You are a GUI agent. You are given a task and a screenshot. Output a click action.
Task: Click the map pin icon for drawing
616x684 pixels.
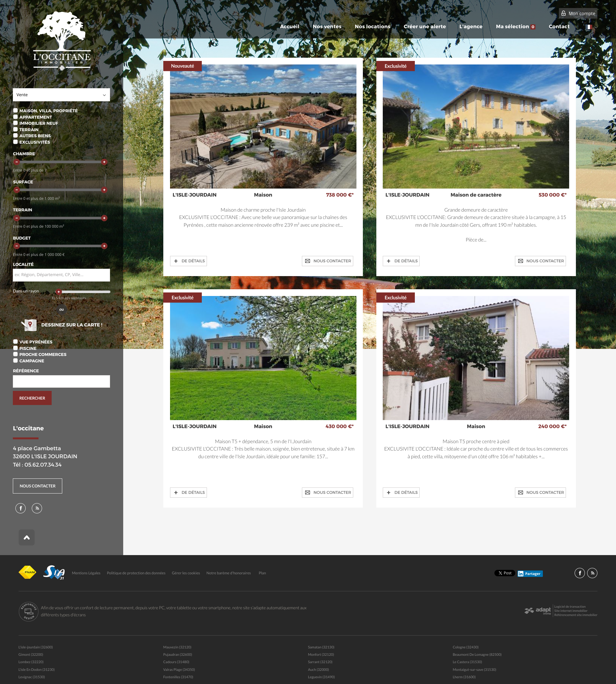click(x=29, y=325)
